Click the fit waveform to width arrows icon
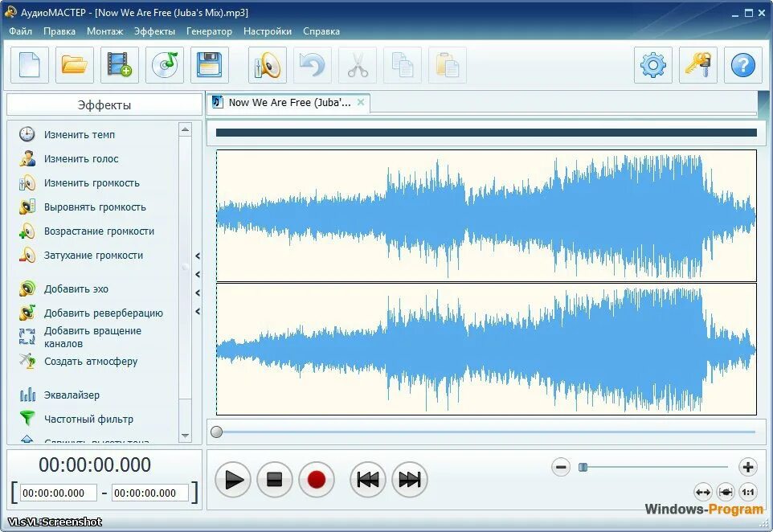The height and width of the screenshot is (532, 773). click(702, 492)
